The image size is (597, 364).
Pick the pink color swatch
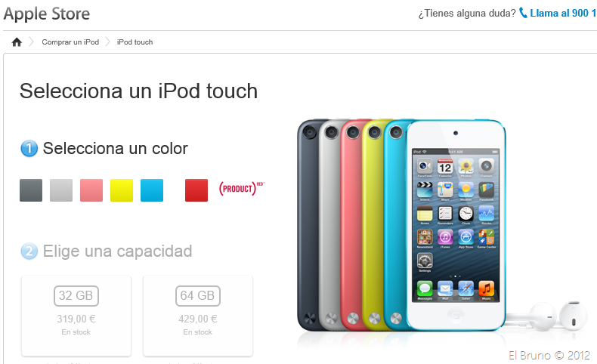pos(91,190)
